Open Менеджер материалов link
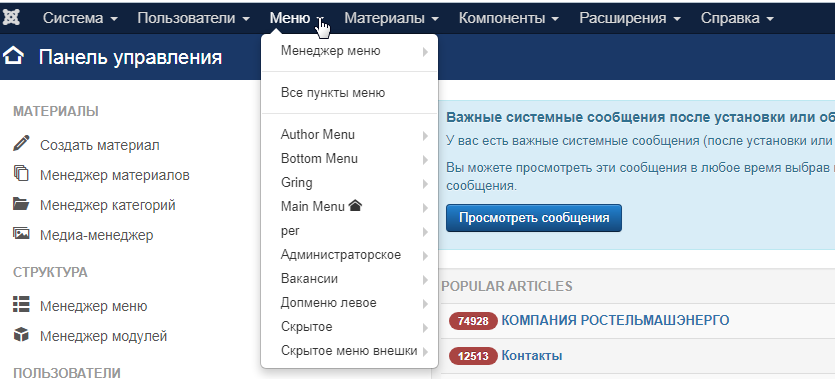 (x=114, y=175)
